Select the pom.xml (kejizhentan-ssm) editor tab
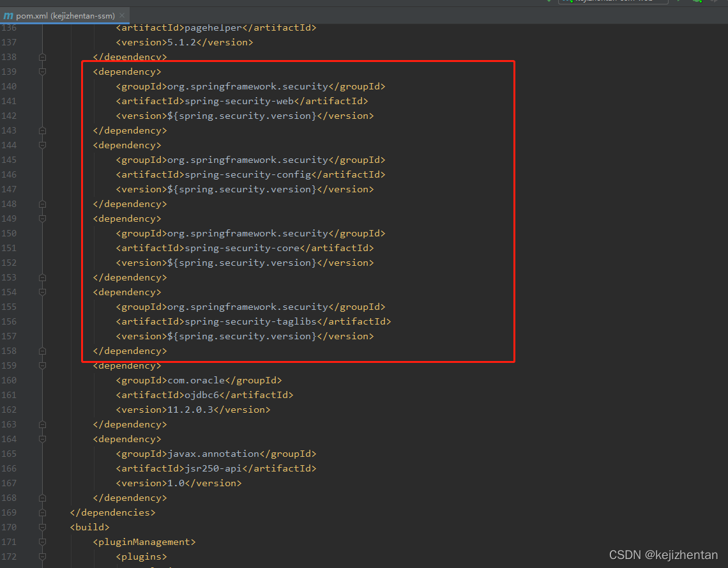 (65, 16)
